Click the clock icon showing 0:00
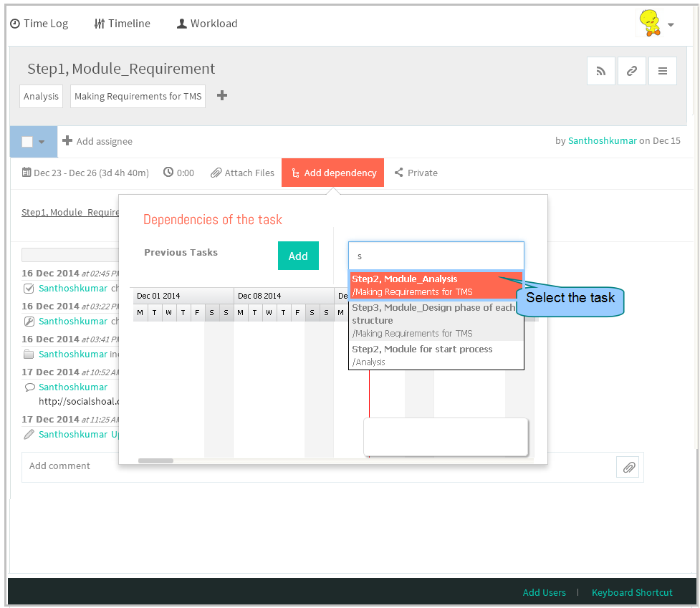Image resolution: width=700 pixels, height=608 pixels. click(x=168, y=172)
